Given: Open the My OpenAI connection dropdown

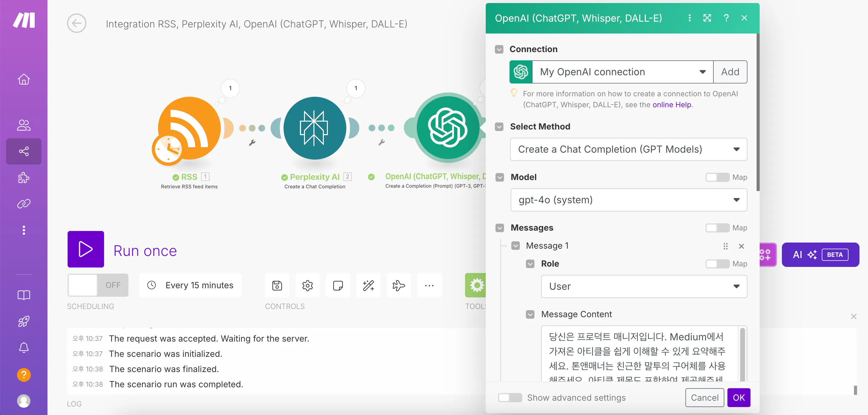Looking at the screenshot, I should tap(622, 72).
